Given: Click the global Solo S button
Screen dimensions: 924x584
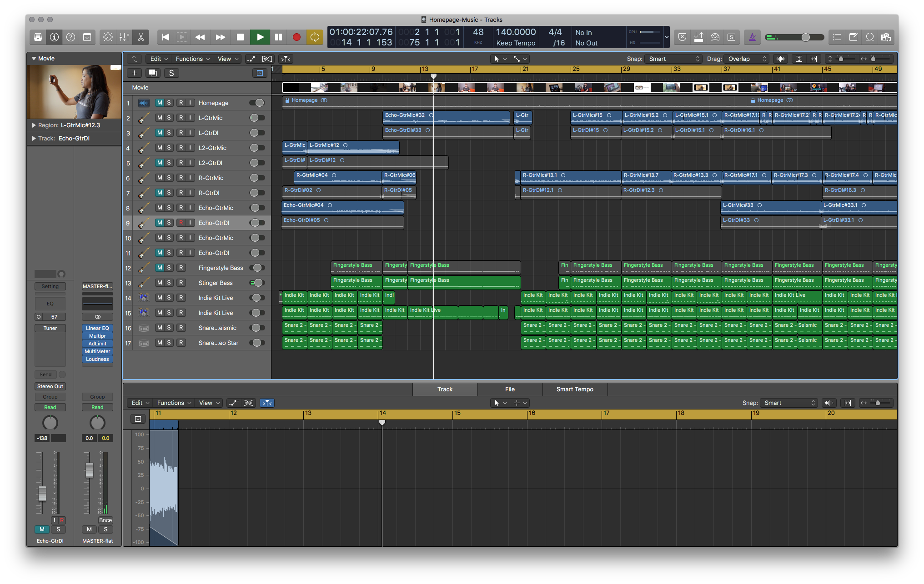Looking at the screenshot, I should click(x=171, y=73).
